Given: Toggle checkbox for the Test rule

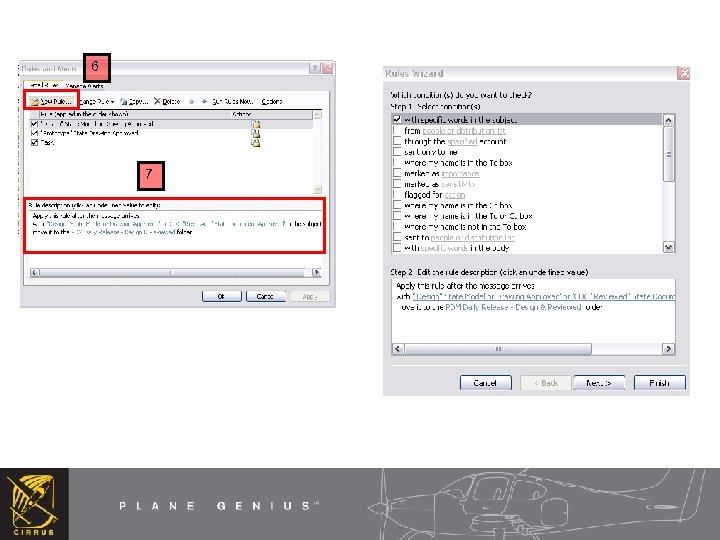Looking at the screenshot, I should pos(34,142).
